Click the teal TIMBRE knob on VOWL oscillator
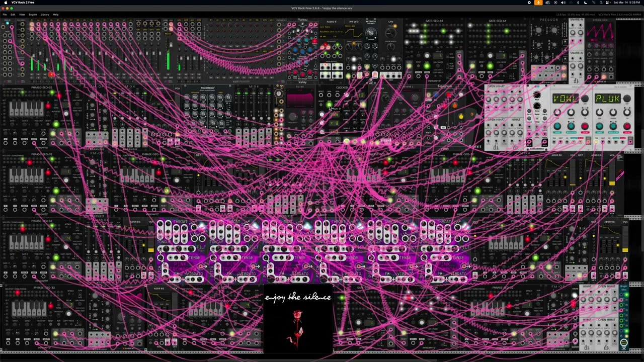Image resolution: width=644 pixels, height=362 pixels. (557, 126)
